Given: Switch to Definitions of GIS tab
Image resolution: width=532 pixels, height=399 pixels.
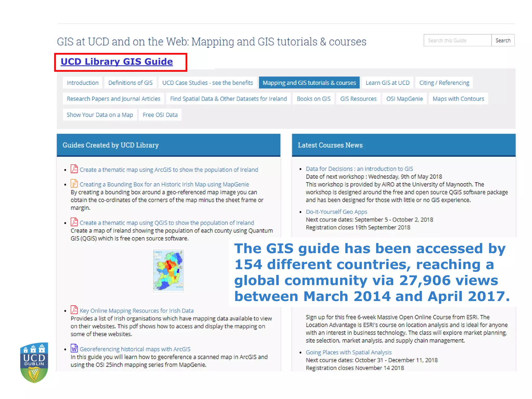Looking at the screenshot, I should 130,83.
